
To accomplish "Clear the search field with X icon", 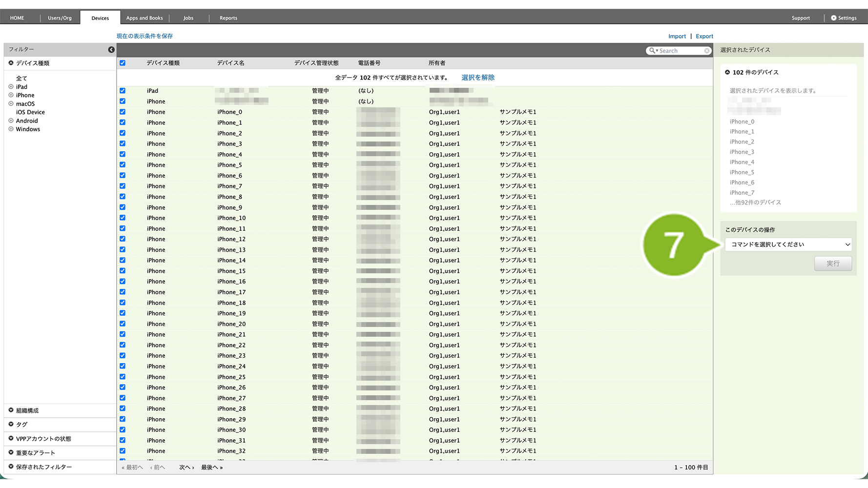I will (706, 51).
